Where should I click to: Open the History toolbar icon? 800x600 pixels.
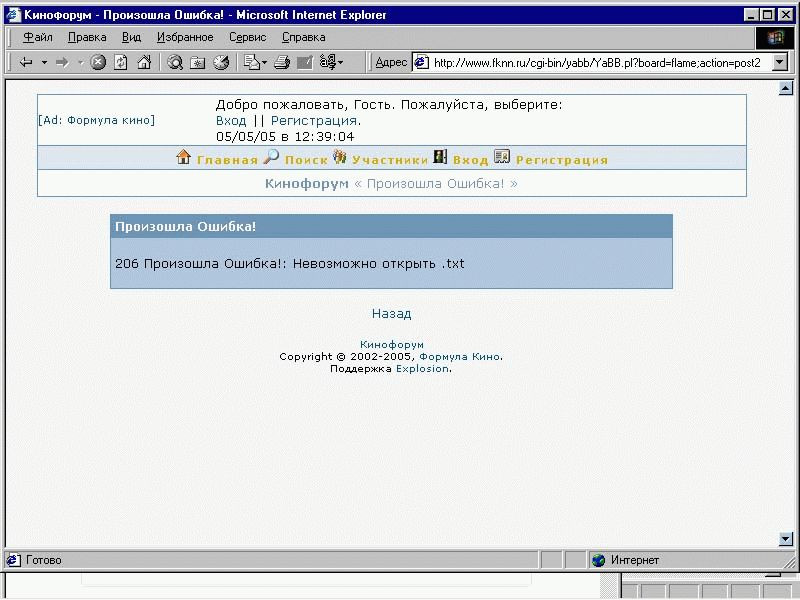[x=221, y=63]
